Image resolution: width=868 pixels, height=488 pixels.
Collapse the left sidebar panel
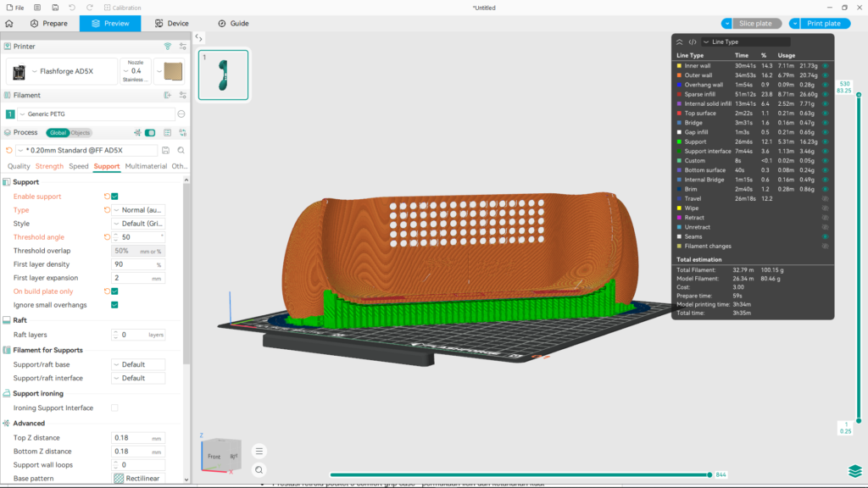coord(198,37)
